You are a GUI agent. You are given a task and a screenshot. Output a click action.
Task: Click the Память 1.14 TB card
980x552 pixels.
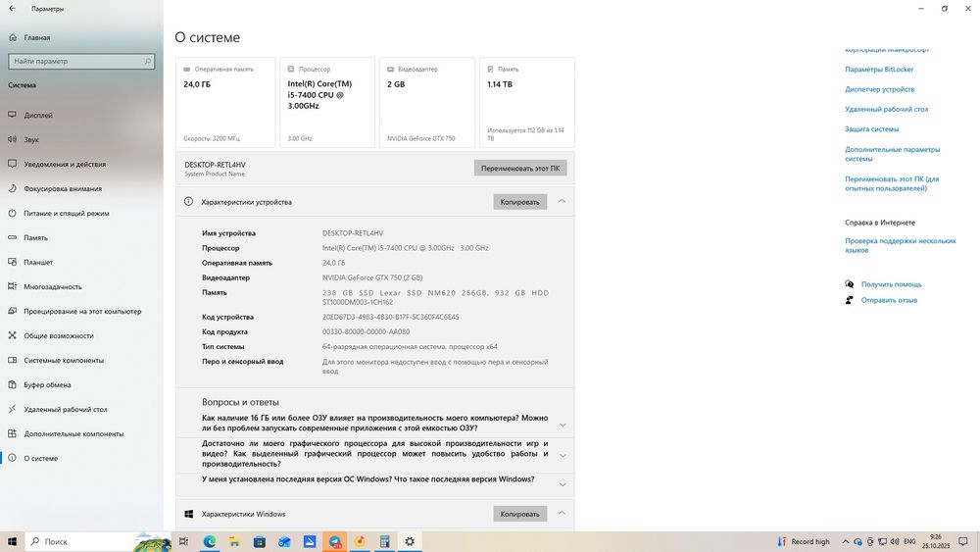pos(527,103)
